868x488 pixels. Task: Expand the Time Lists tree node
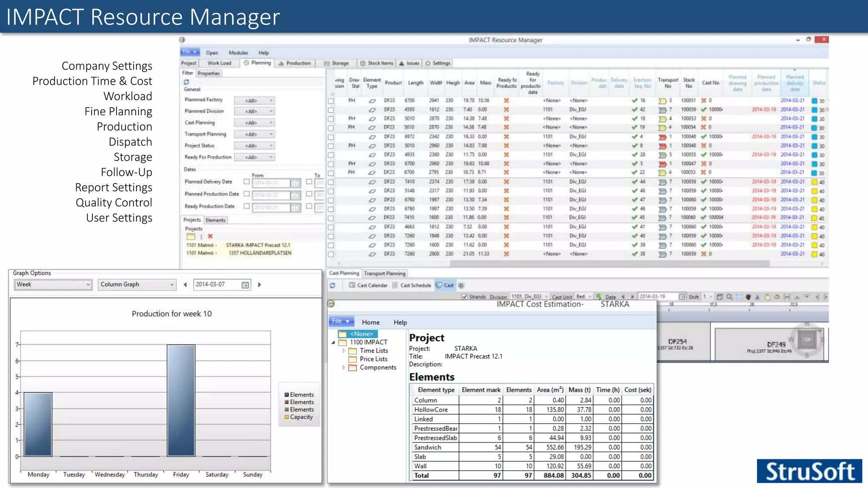click(344, 351)
